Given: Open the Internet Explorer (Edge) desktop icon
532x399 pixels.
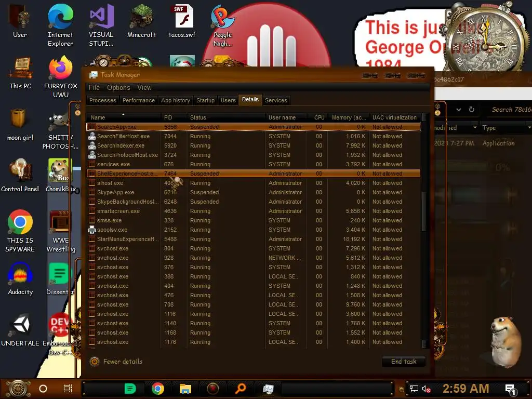Looking at the screenshot, I should tap(60, 25).
